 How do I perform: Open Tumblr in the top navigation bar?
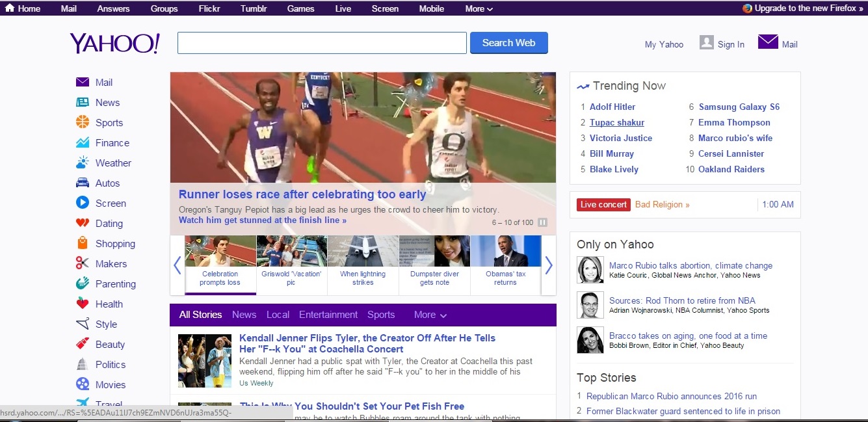(x=254, y=8)
